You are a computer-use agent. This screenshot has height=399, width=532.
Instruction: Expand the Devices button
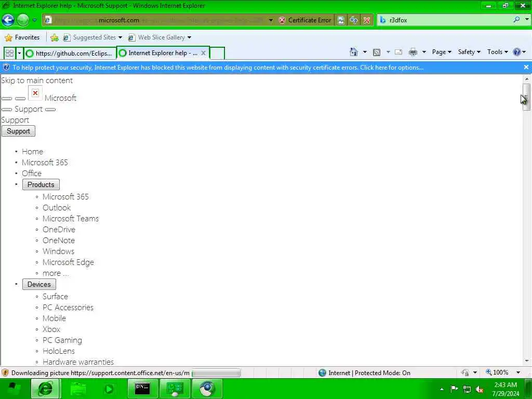(x=39, y=284)
